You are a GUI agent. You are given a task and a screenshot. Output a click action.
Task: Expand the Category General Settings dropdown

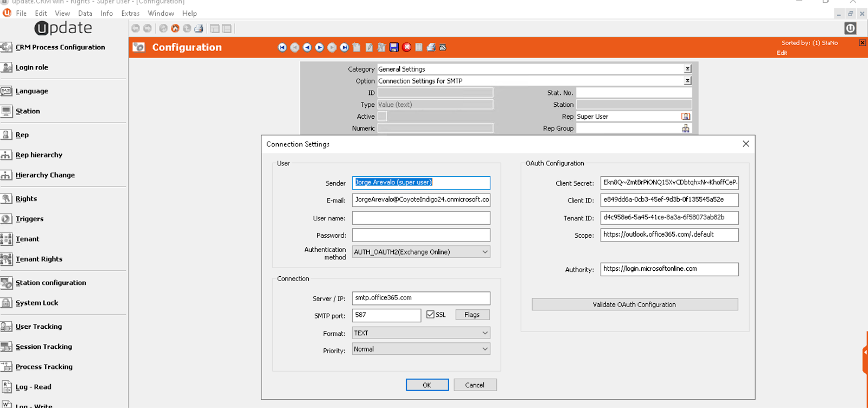(687, 69)
